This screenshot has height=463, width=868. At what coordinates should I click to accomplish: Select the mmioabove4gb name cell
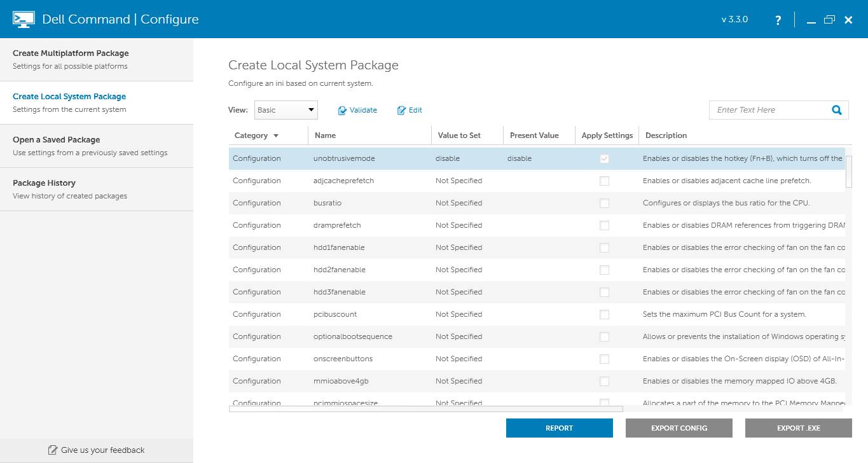[x=341, y=381]
